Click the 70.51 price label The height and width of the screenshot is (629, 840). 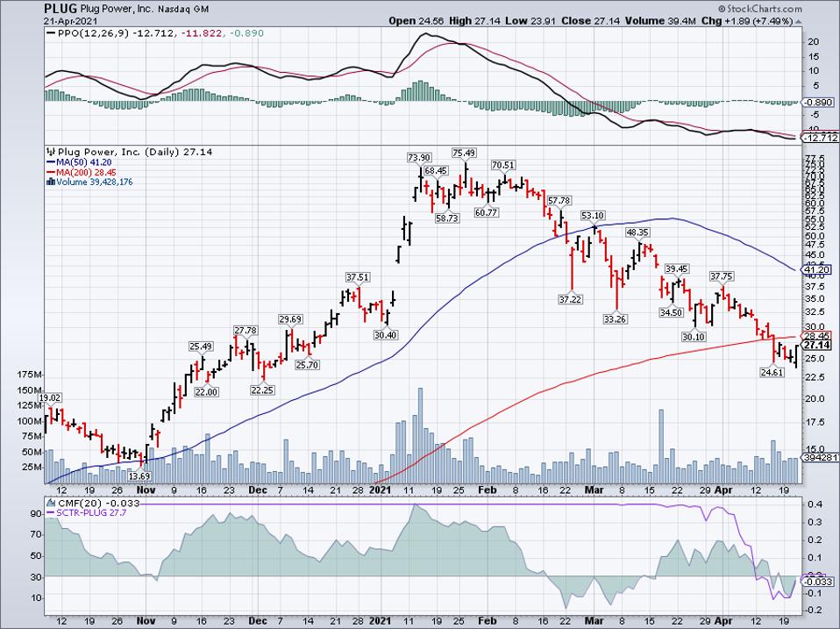[x=503, y=165]
